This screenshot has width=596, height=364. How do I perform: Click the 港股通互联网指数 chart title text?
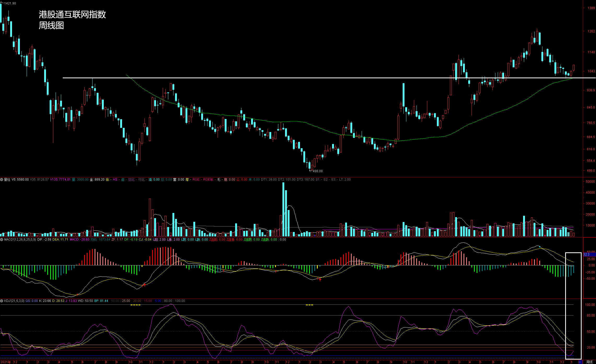coord(72,14)
